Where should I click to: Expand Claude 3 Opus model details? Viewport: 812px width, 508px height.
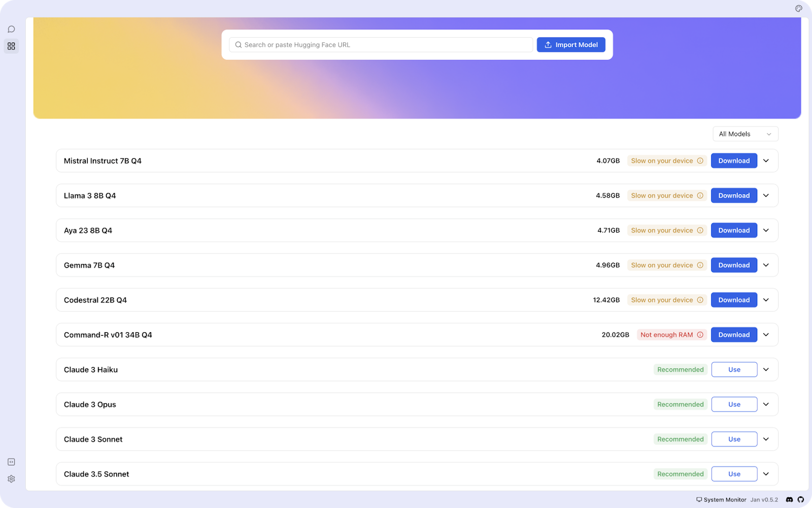(766, 404)
